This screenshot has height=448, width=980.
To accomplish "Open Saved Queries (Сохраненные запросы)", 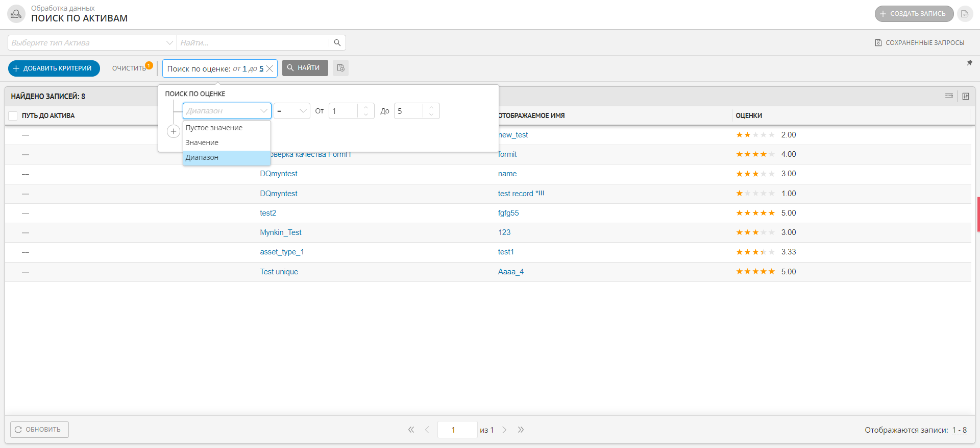I will point(920,43).
